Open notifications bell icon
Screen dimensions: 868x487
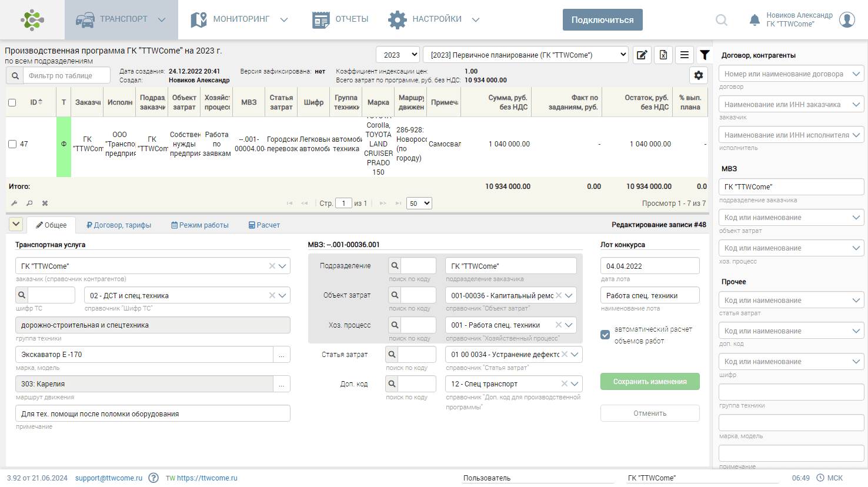tap(755, 20)
